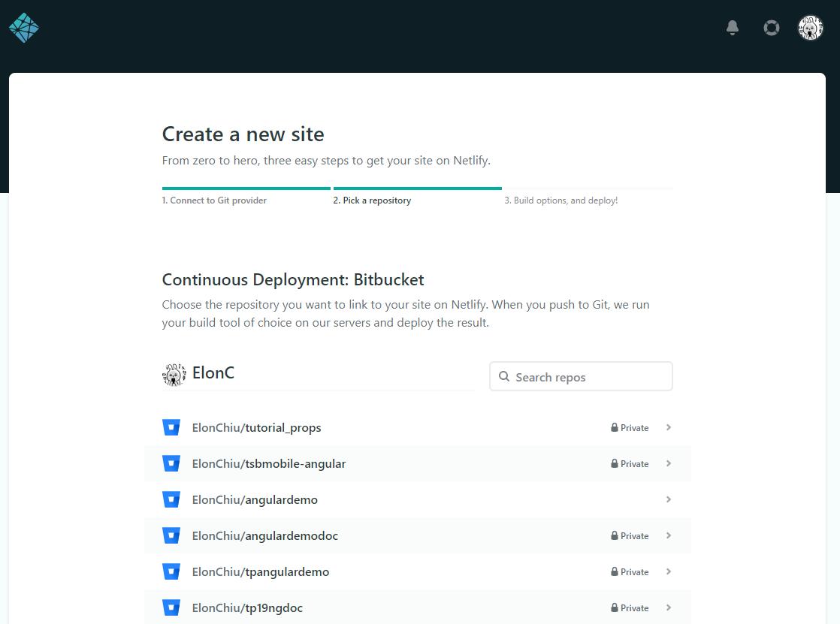Expand the tsbmobile-angular row chevron

coord(668,463)
